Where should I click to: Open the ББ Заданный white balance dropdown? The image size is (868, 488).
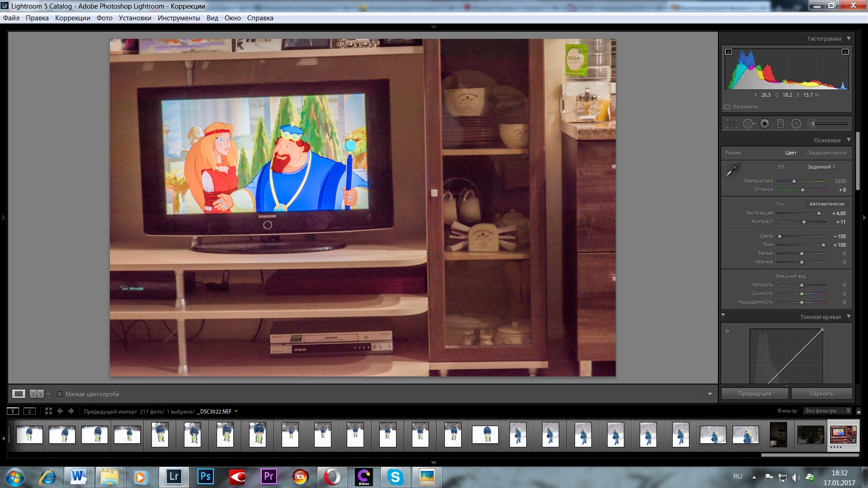click(x=821, y=167)
